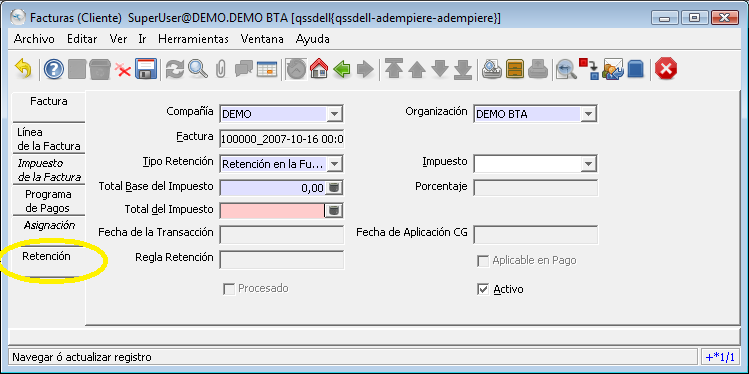Open the Tipo Retención dropdown

tap(334, 164)
